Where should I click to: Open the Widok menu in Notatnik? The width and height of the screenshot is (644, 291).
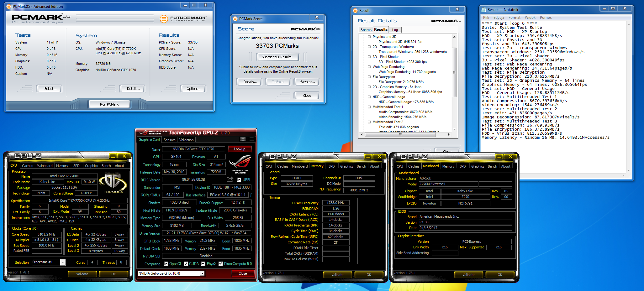click(530, 18)
